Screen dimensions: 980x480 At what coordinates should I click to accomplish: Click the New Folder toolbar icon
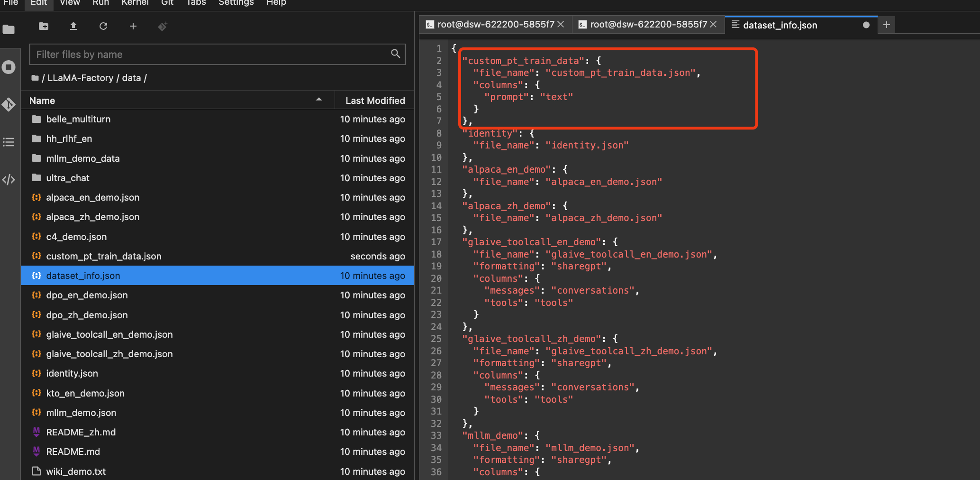pos(44,26)
